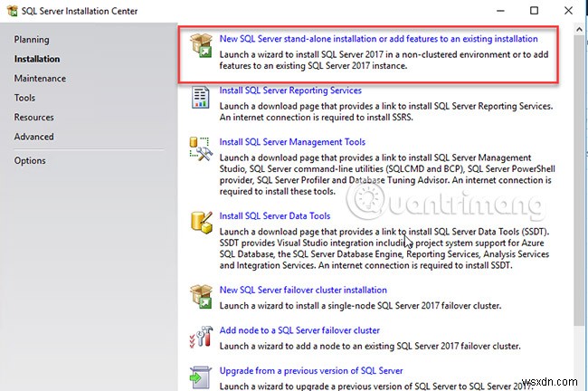This screenshot has height=391, width=588.
Task: Open the Planning section
Action: point(32,40)
